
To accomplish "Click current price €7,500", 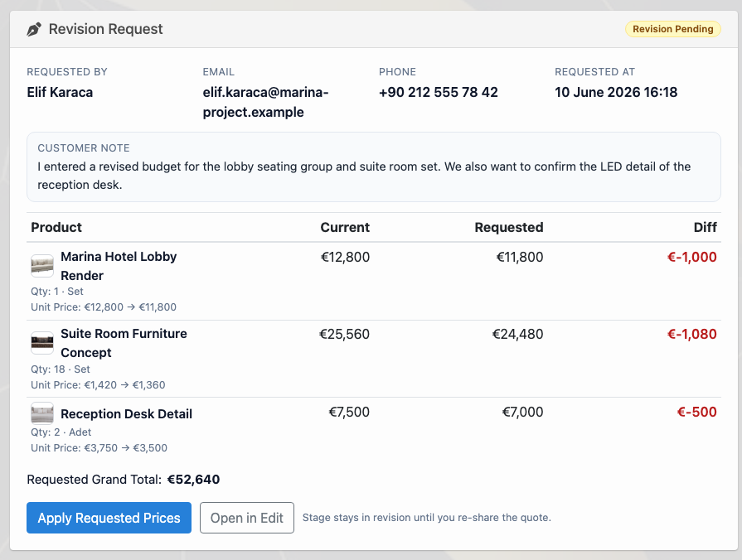I will pos(349,412).
